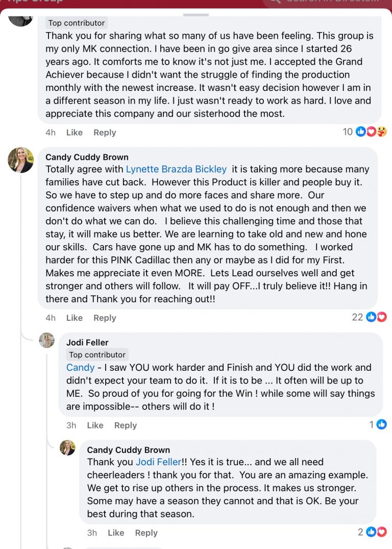The image size is (392, 549).
Task: Like Candy Cuddy Brown's PINK Cadillac comment
Action: (74, 318)
